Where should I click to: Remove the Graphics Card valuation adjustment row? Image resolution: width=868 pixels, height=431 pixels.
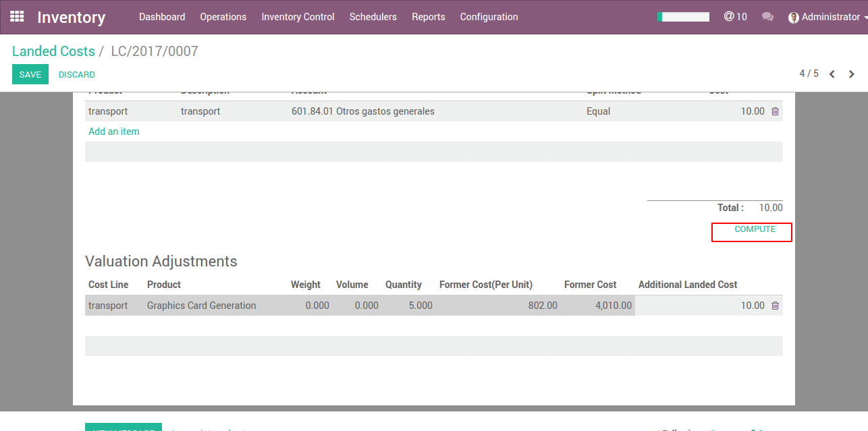775,306
